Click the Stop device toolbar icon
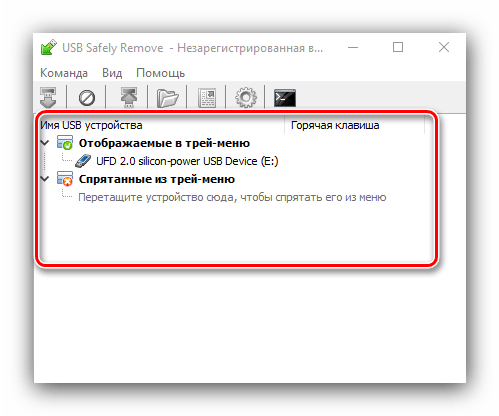The height and width of the screenshot is (416, 499). coord(48,97)
